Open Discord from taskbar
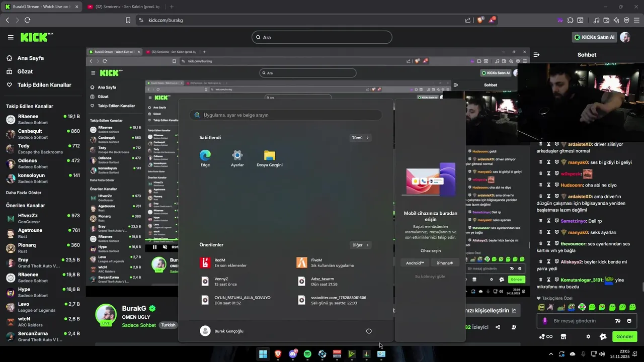 [x=293, y=354]
